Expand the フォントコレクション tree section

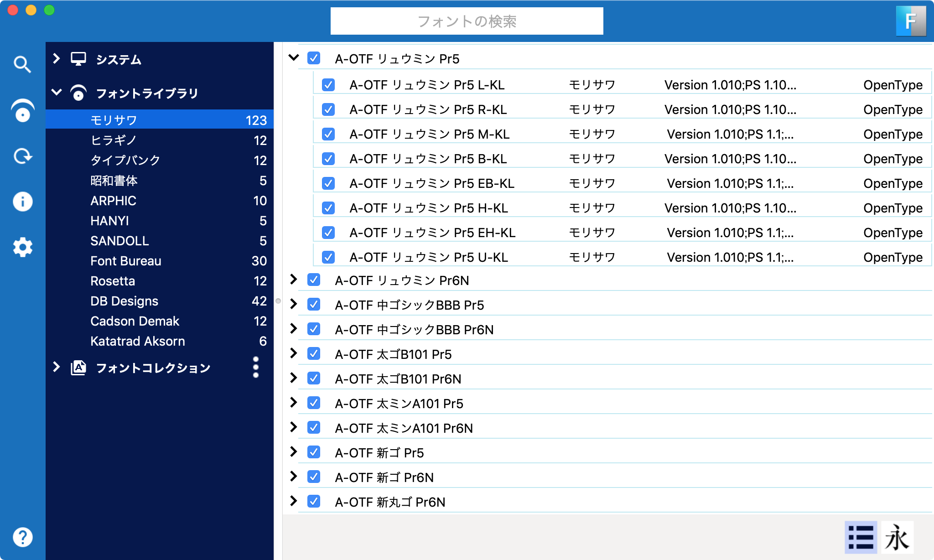click(57, 367)
